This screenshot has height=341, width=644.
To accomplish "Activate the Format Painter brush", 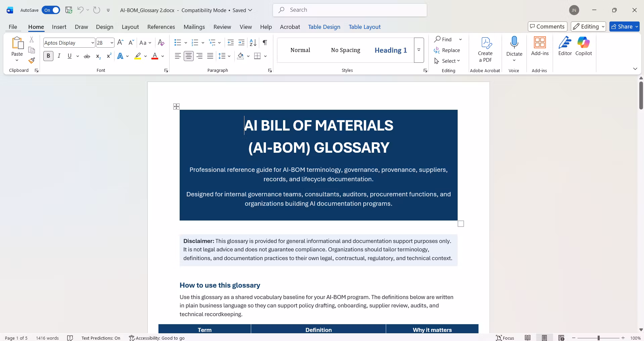I will tap(32, 60).
